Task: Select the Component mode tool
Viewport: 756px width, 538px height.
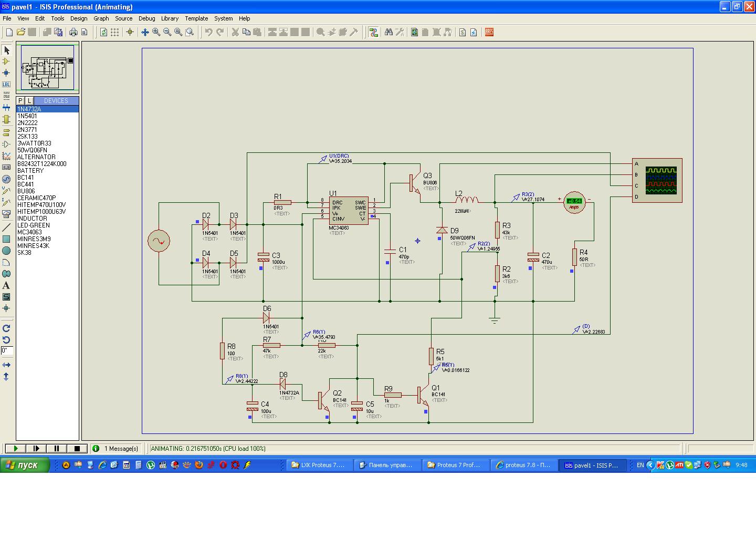Action: click(6, 61)
